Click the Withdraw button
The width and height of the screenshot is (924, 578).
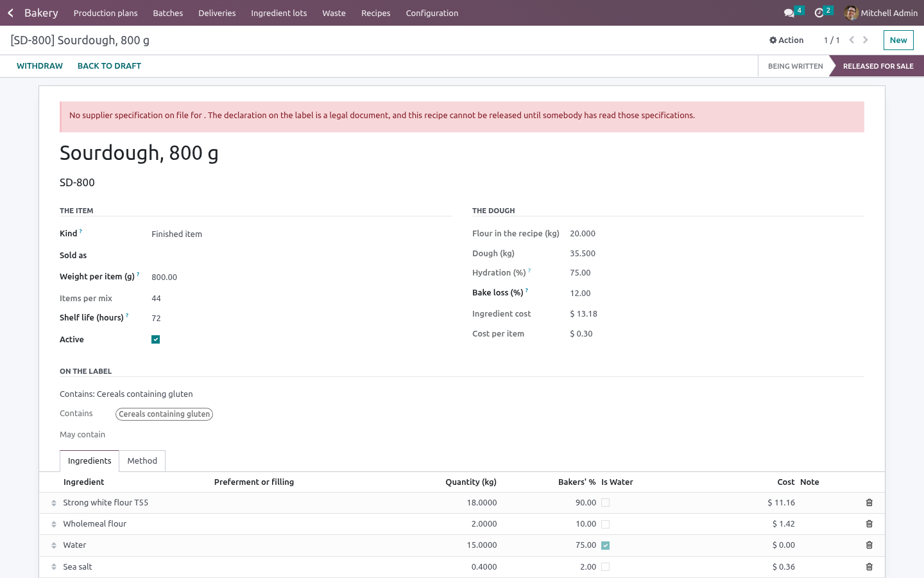pyautogui.click(x=40, y=66)
